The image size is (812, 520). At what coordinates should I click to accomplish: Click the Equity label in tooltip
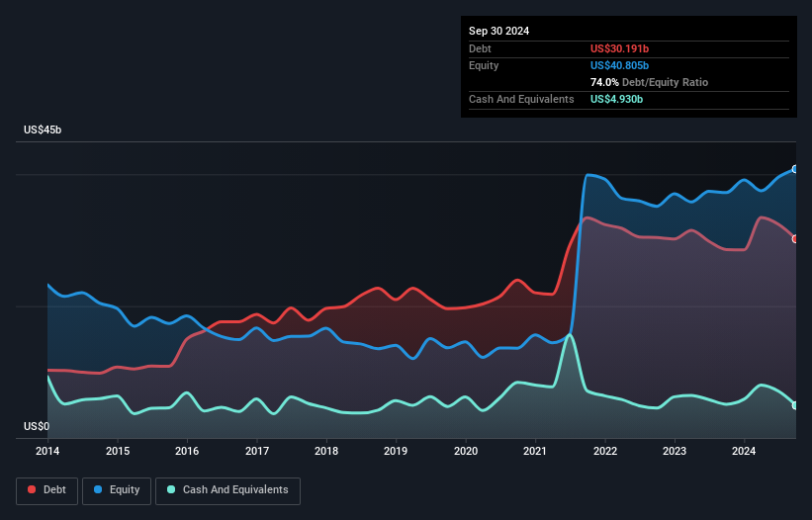click(484, 65)
